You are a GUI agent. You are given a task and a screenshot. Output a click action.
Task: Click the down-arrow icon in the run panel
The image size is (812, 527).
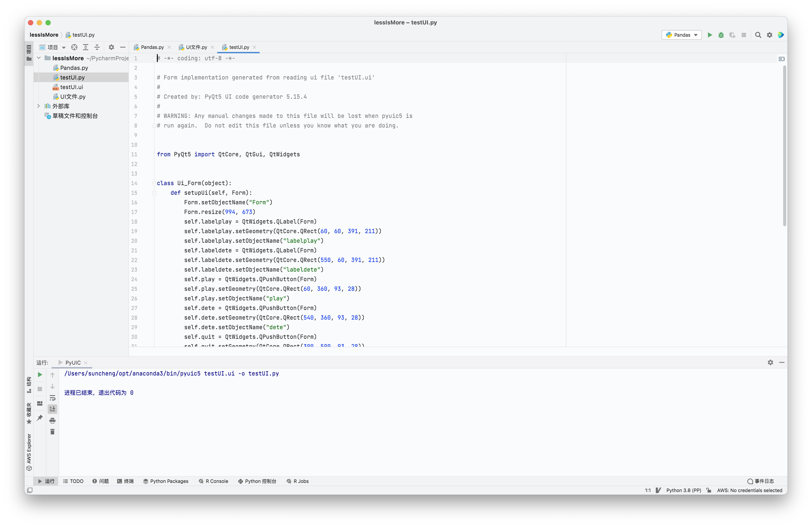coord(52,386)
